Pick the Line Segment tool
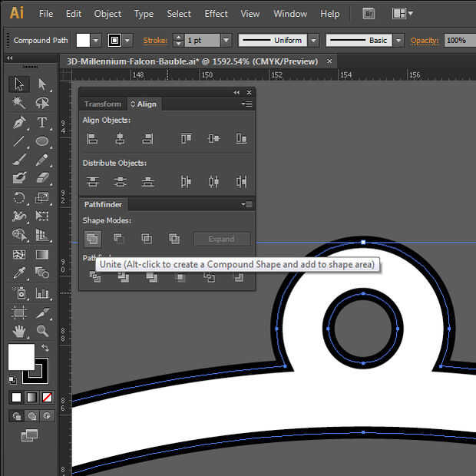476x476 pixels. (x=19, y=141)
